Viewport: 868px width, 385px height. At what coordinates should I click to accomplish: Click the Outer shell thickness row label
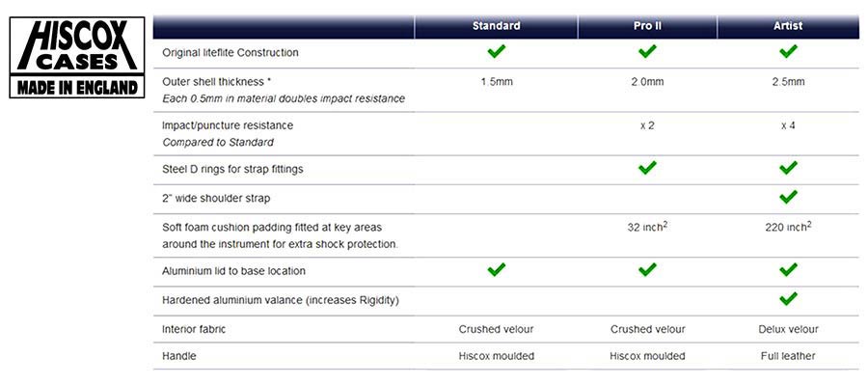(216, 81)
